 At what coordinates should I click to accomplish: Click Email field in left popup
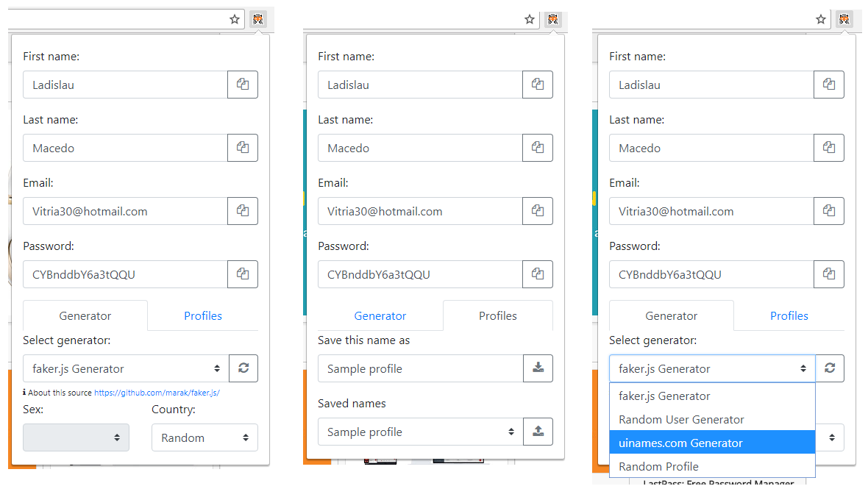(125, 211)
